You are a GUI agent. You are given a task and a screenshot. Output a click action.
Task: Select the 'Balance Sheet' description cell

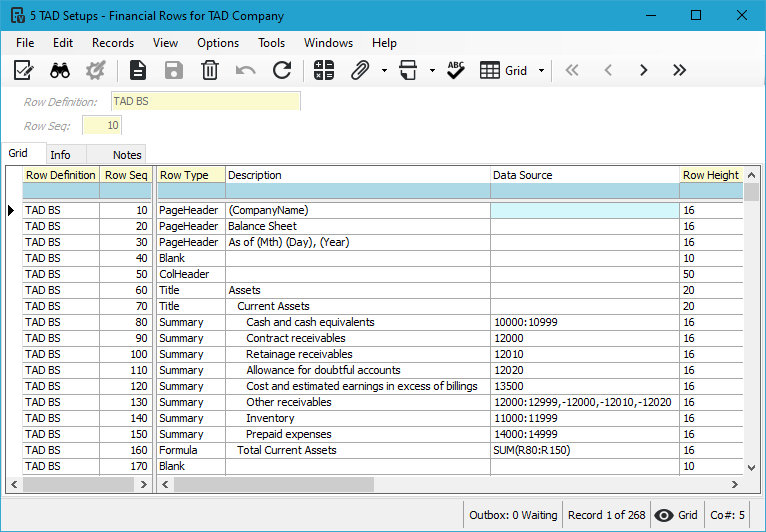(358, 226)
